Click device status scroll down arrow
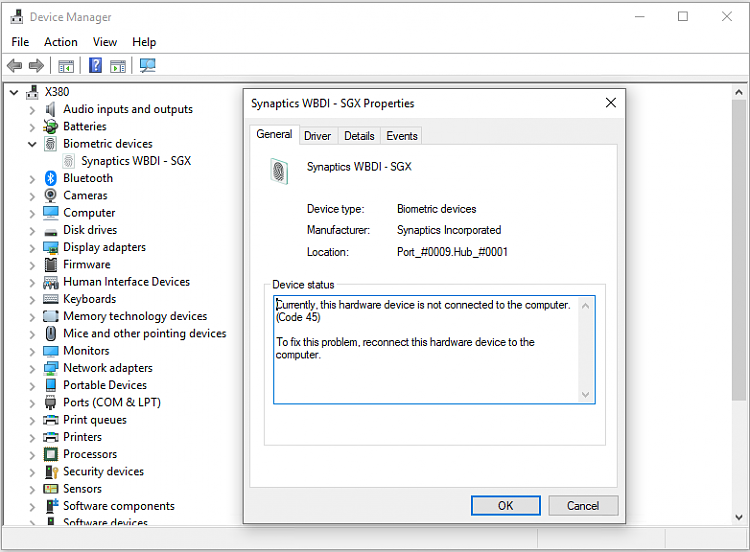Screen dimensions: 750x552 (585, 395)
